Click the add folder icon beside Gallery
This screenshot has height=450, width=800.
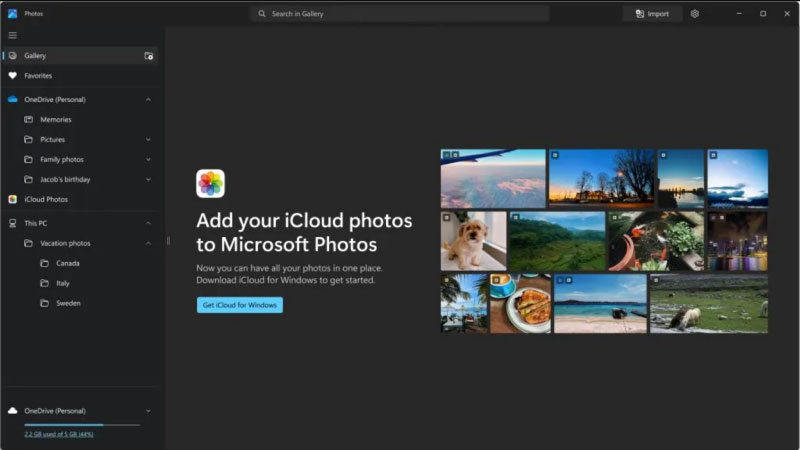148,56
